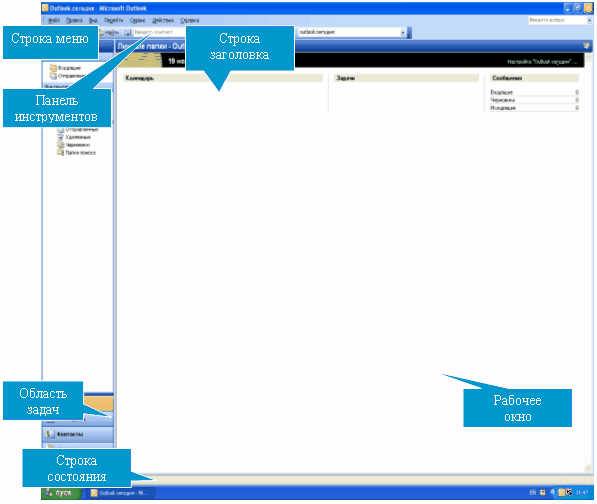Open the Вид menu

[93, 20]
